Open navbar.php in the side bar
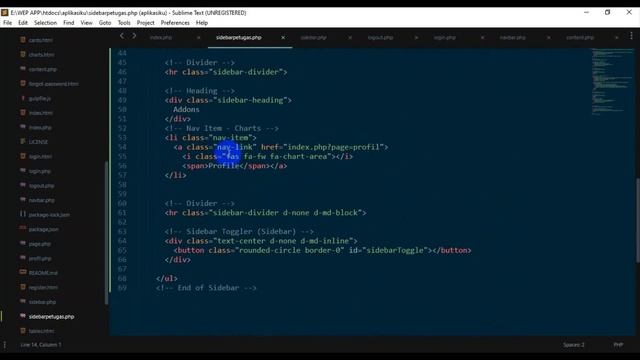 point(42,200)
